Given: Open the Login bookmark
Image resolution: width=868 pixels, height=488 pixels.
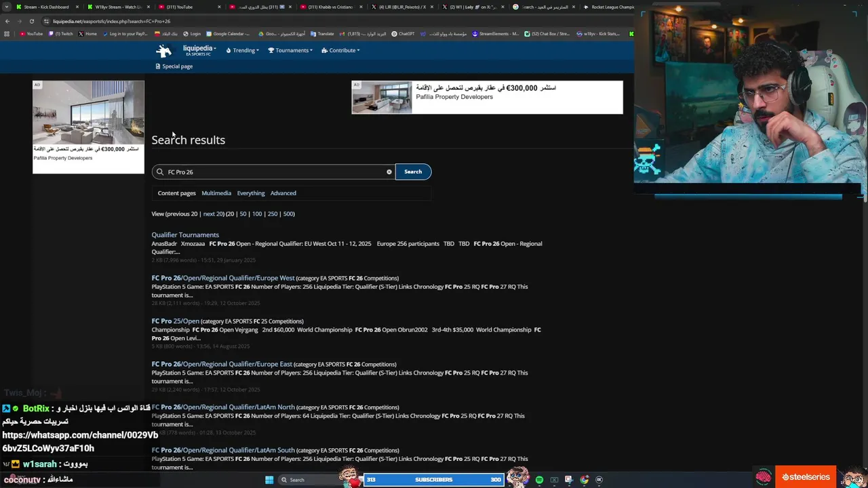Looking at the screenshot, I should click(192, 34).
